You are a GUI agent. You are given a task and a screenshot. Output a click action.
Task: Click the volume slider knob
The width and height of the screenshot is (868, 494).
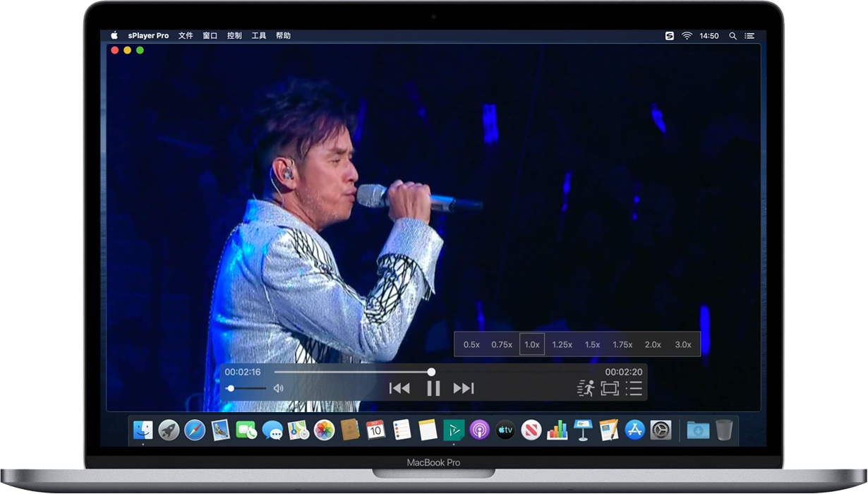[231, 388]
